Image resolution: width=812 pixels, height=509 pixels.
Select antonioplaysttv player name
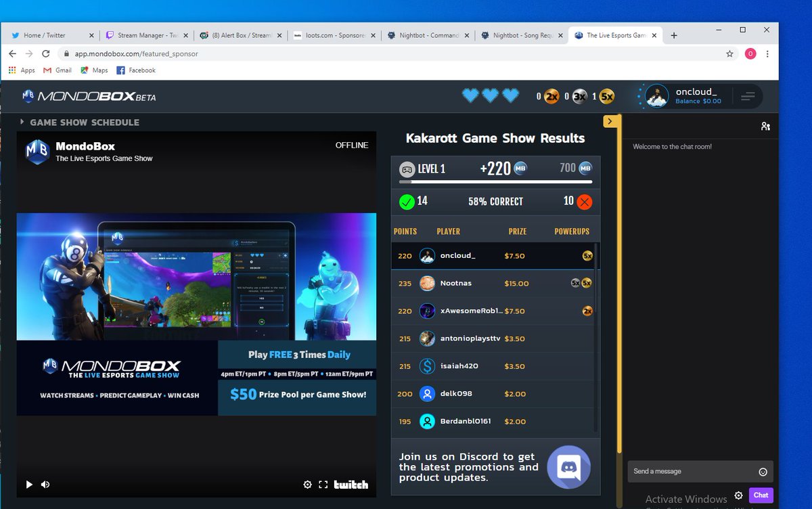click(x=470, y=339)
